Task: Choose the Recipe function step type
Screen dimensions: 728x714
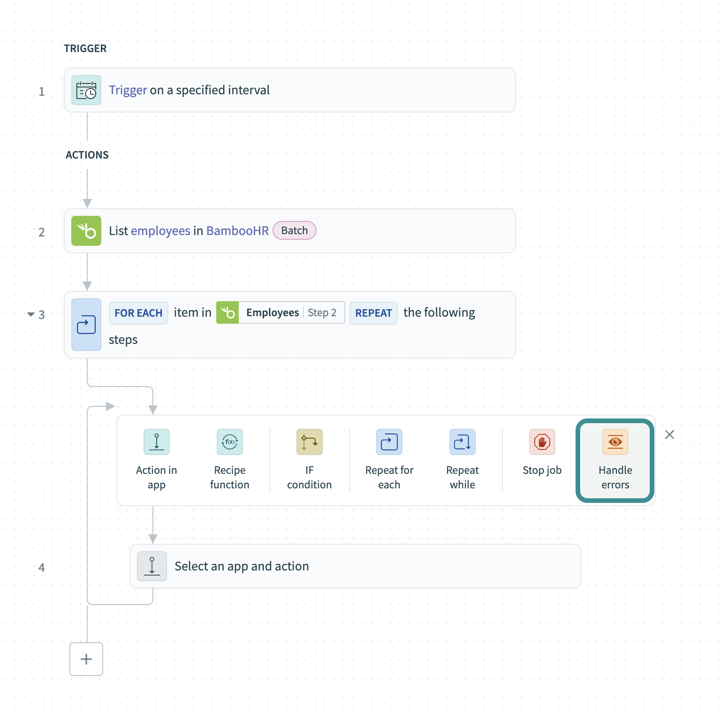Action: click(229, 459)
